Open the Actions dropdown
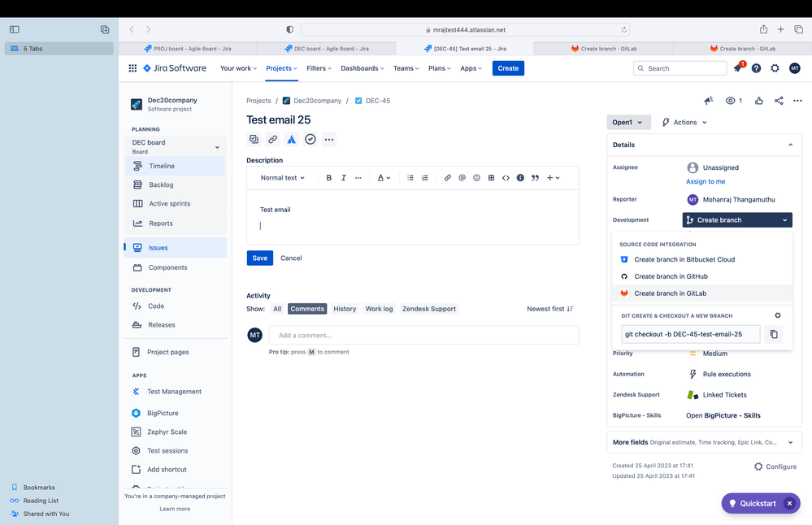 [x=684, y=122]
